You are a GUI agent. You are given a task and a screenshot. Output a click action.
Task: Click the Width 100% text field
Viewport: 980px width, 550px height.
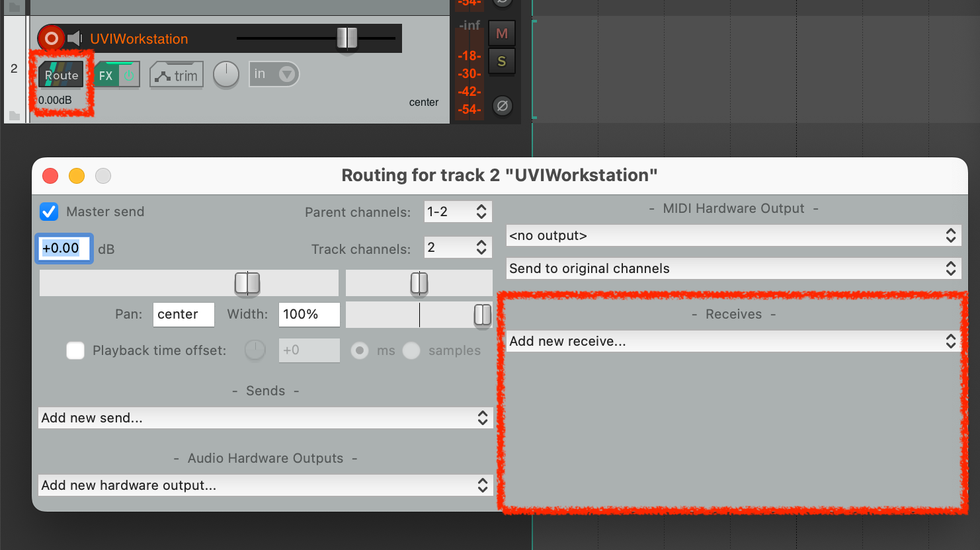[x=309, y=315]
